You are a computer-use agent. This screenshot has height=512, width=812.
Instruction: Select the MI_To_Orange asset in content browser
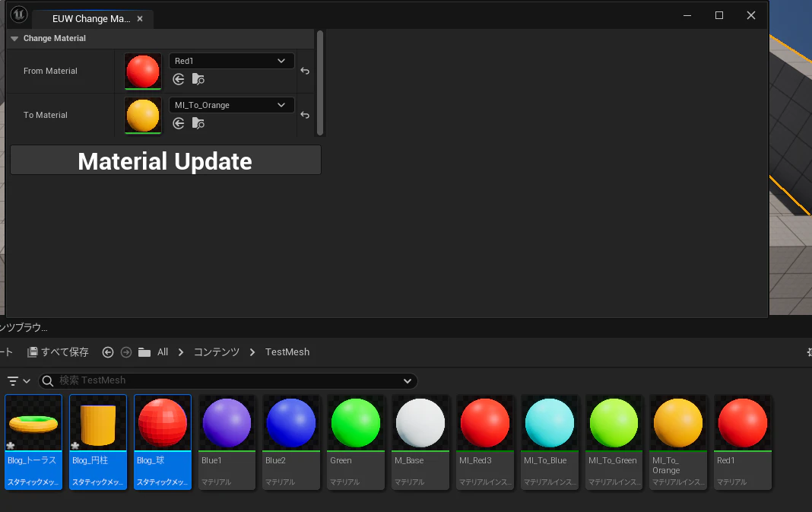click(x=678, y=442)
